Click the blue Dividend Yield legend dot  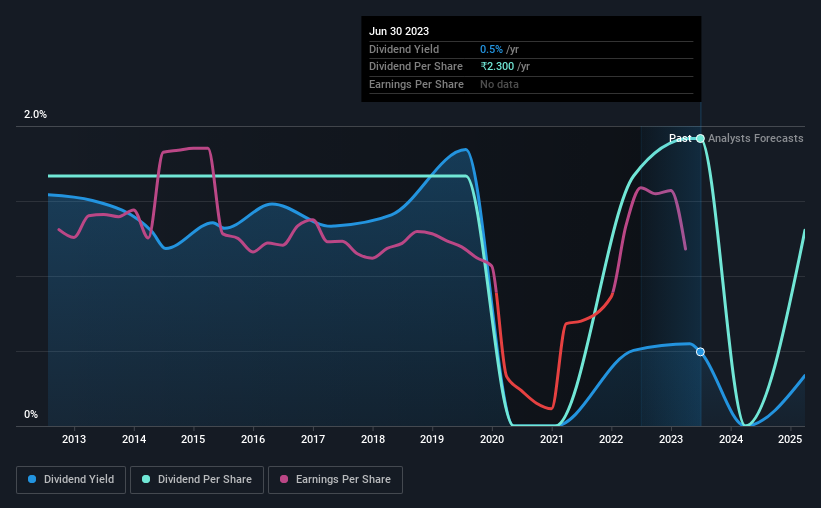coord(32,479)
